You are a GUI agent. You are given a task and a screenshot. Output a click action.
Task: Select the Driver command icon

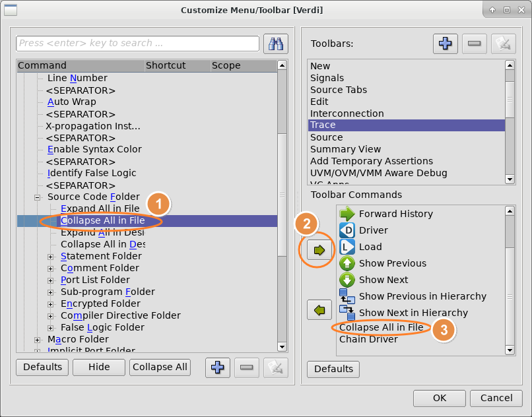coord(347,230)
